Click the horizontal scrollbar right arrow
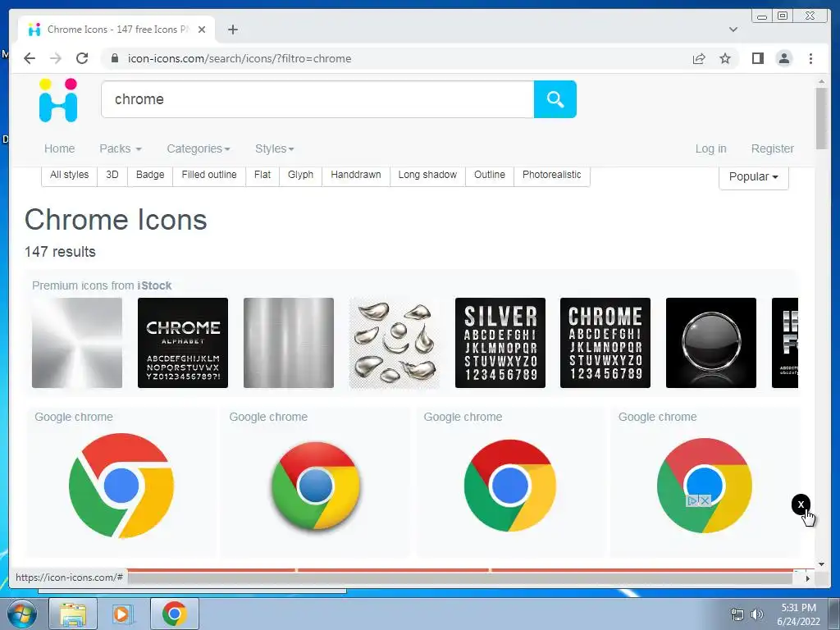The image size is (840, 630). 807,578
